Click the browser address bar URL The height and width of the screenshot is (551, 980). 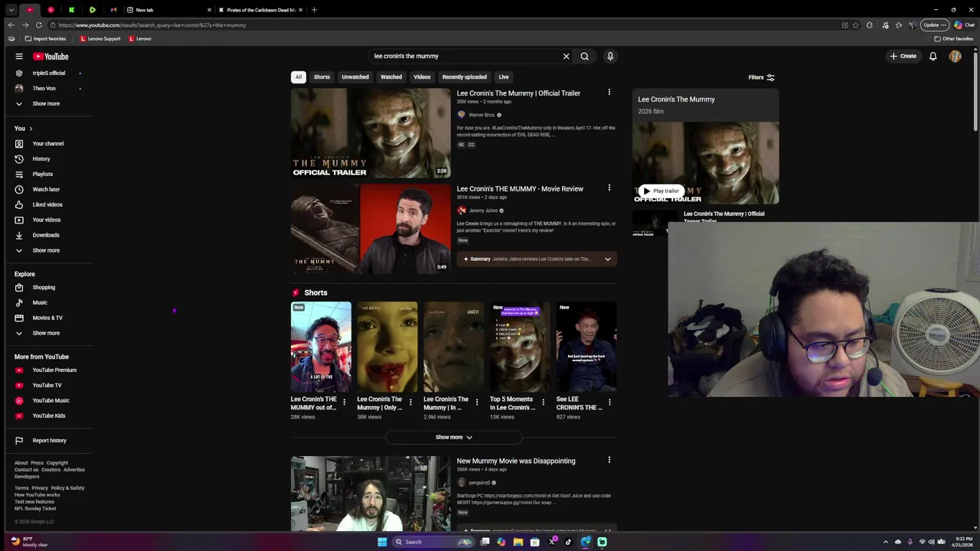coord(153,24)
